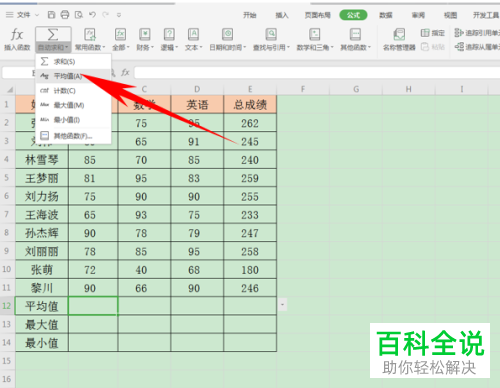Click the 指定 create names icon
The height and width of the screenshot is (388, 500).
coord(425,33)
